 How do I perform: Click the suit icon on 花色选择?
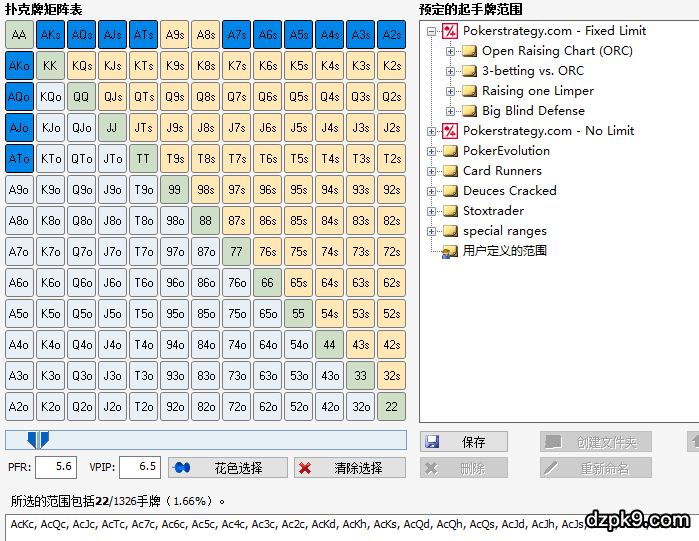(x=181, y=467)
